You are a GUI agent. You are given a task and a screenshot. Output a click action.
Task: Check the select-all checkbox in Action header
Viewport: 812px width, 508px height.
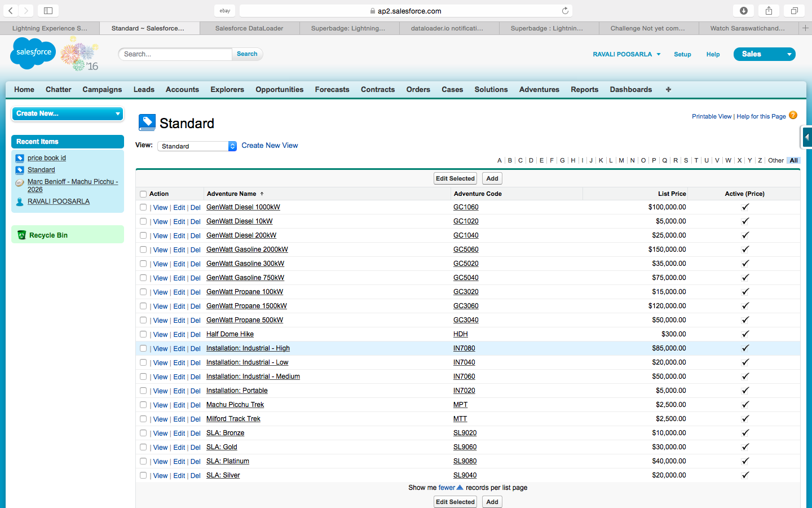coord(143,194)
